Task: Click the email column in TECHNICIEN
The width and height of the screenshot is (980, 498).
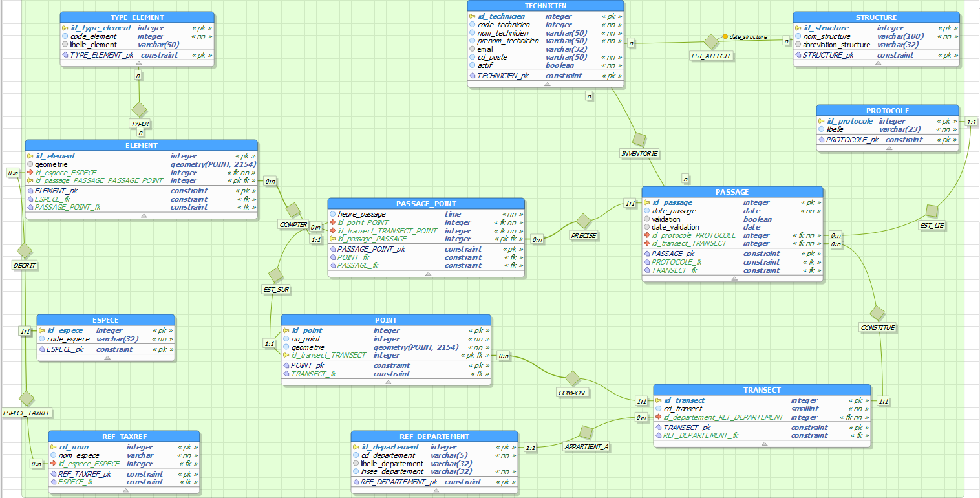Action: [x=546, y=49]
